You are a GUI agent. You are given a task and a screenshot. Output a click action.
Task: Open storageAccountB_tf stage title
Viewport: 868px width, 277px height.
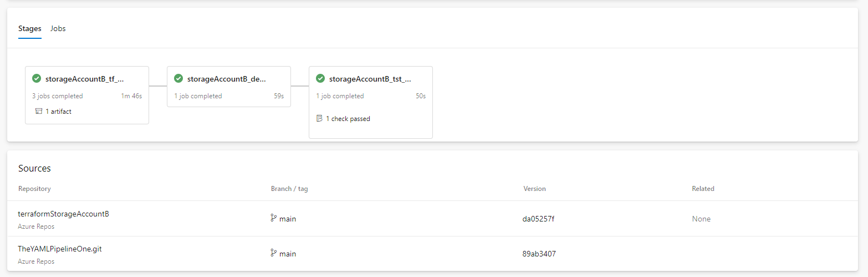coord(84,79)
